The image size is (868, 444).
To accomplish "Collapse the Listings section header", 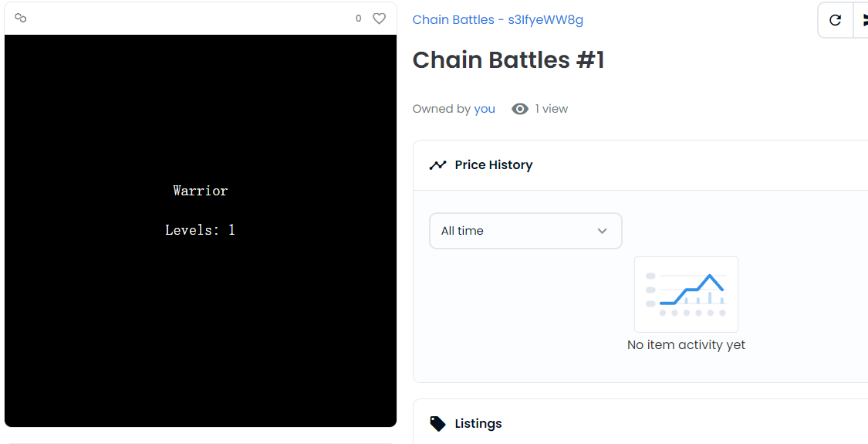I will pos(640,423).
